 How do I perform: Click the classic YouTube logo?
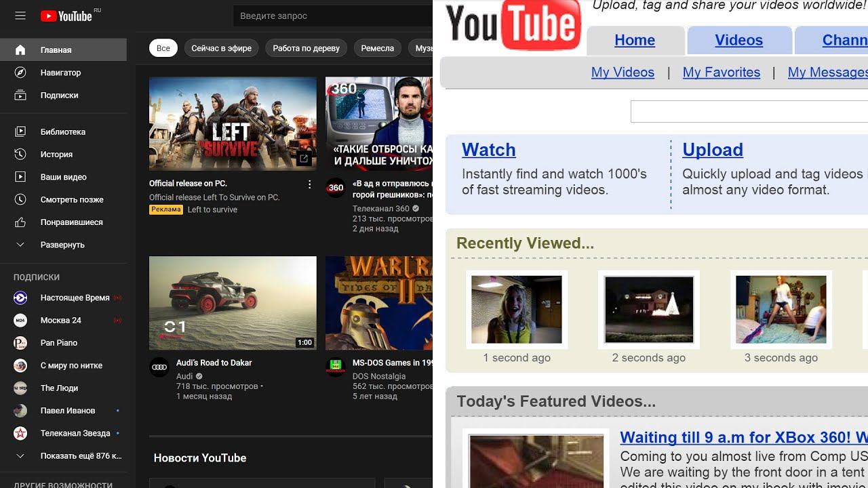tap(513, 25)
